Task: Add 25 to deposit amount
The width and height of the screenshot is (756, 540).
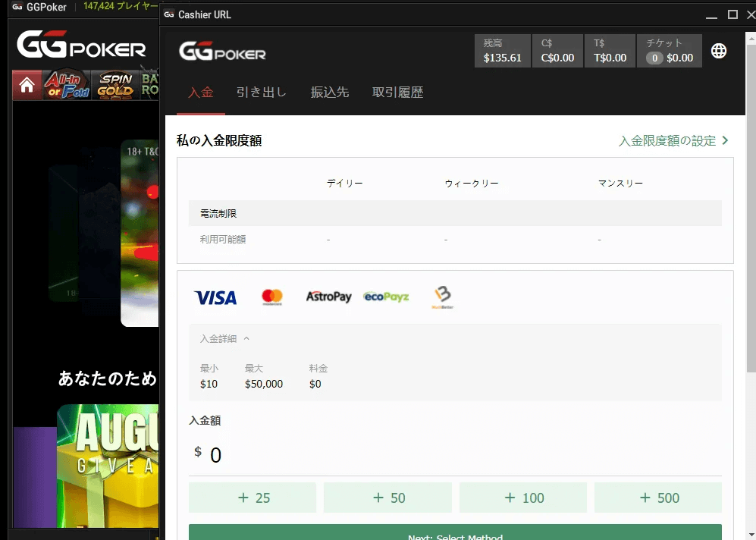Action: tap(253, 498)
